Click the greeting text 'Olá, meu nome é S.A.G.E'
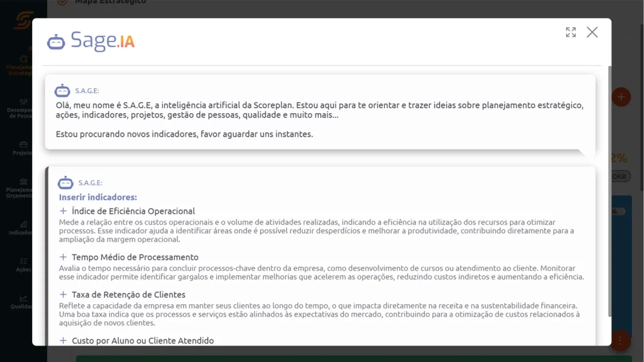 pos(104,105)
